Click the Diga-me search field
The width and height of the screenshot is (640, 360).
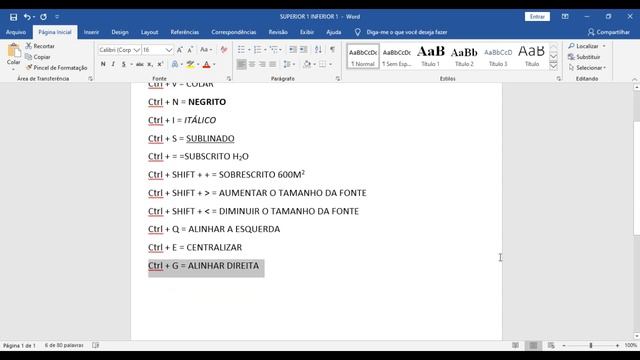(x=407, y=32)
